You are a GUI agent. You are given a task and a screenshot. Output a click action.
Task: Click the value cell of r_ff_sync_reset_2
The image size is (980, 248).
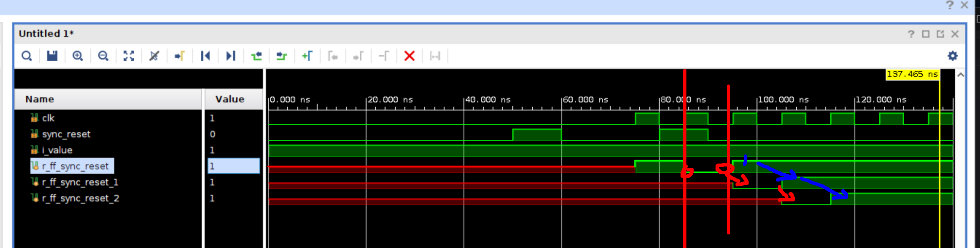click(x=233, y=198)
